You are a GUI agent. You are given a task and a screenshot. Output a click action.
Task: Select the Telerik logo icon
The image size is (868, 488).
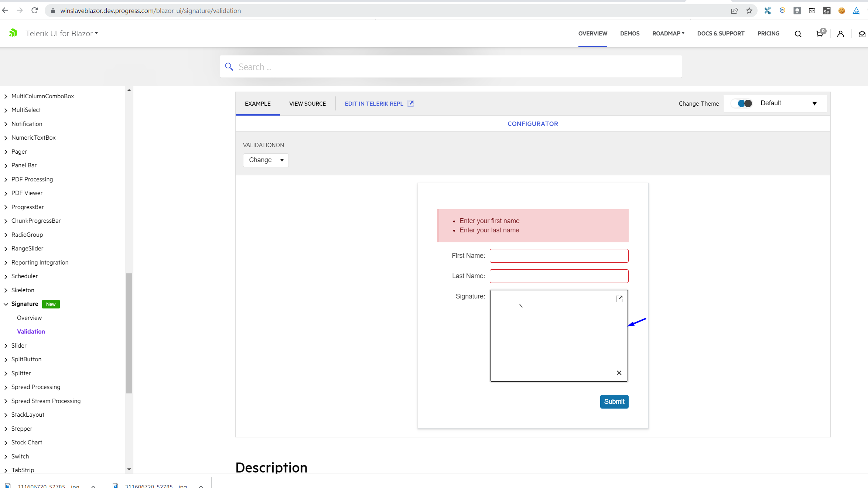click(x=13, y=33)
